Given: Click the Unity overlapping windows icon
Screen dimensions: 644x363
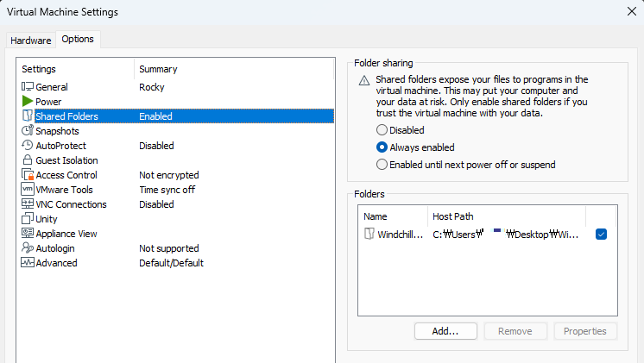Looking at the screenshot, I should pos(28,219).
